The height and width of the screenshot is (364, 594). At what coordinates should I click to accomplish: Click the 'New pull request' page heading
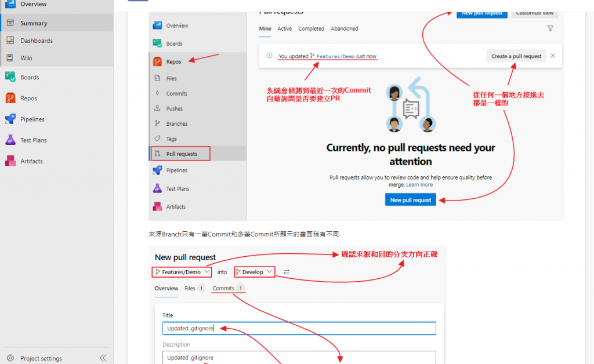185,257
